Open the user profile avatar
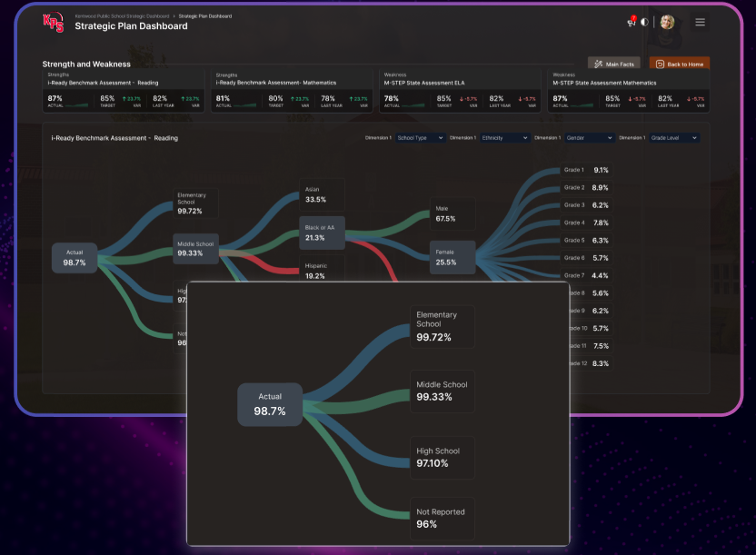The width and height of the screenshot is (756, 555). pyautogui.click(x=667, y=22)
